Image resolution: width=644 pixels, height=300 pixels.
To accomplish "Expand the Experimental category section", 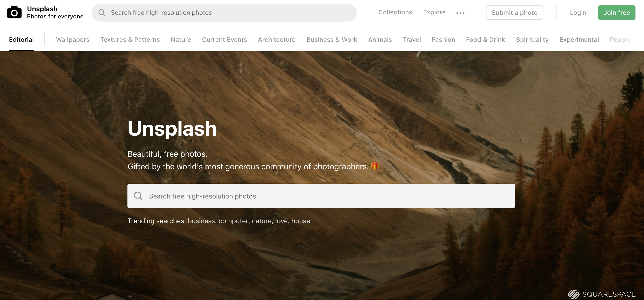I will pos(579,40).
